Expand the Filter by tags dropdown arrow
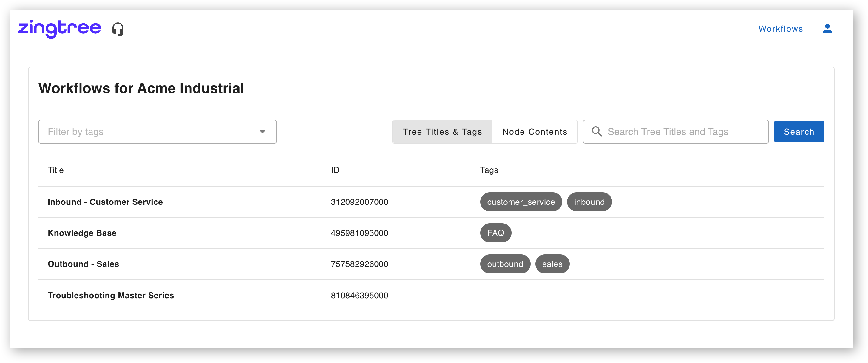Image resolution: width=868 pixels, height=363 pixels. tap(262, 132)
